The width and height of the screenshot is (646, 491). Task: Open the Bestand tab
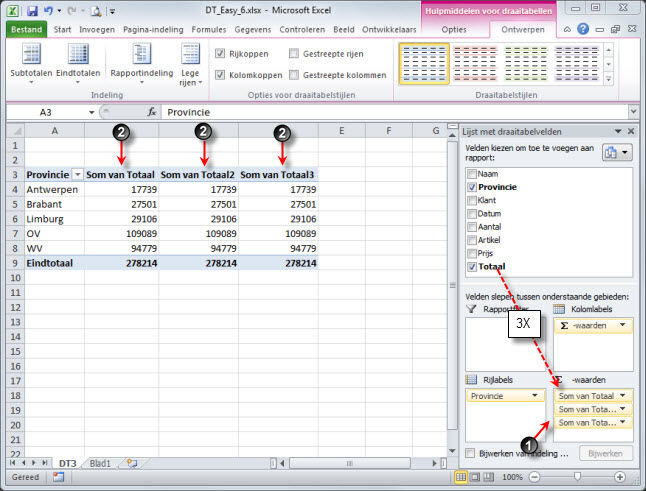26,30
